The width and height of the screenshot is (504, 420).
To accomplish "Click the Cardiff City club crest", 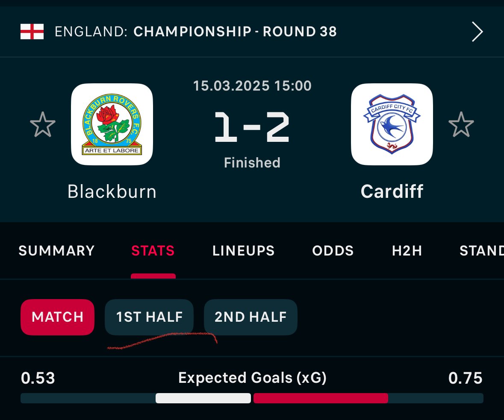I will (x=392, y=124).
